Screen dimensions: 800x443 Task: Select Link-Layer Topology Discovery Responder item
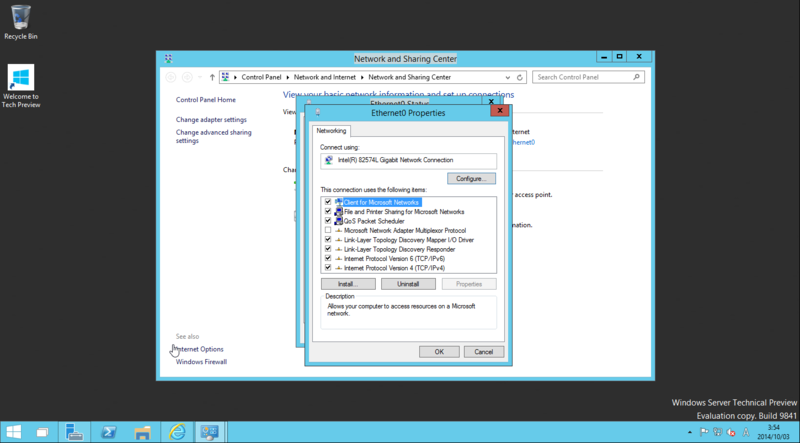[x=399, y=250]
